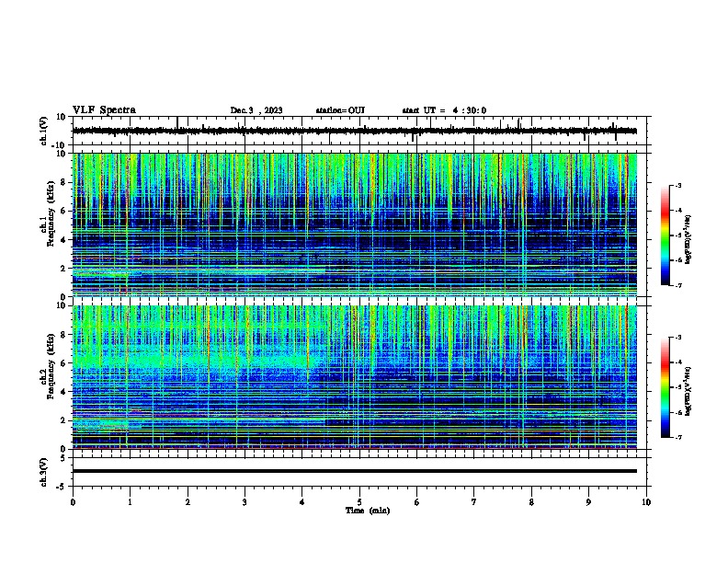The image size is (728, 563).
Task: Click the time axis tick label "5"
Action: coord(359,502)
